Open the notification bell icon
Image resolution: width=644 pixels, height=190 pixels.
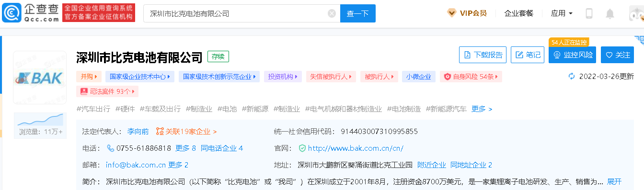pyautogui.click(x=609, y=13)
